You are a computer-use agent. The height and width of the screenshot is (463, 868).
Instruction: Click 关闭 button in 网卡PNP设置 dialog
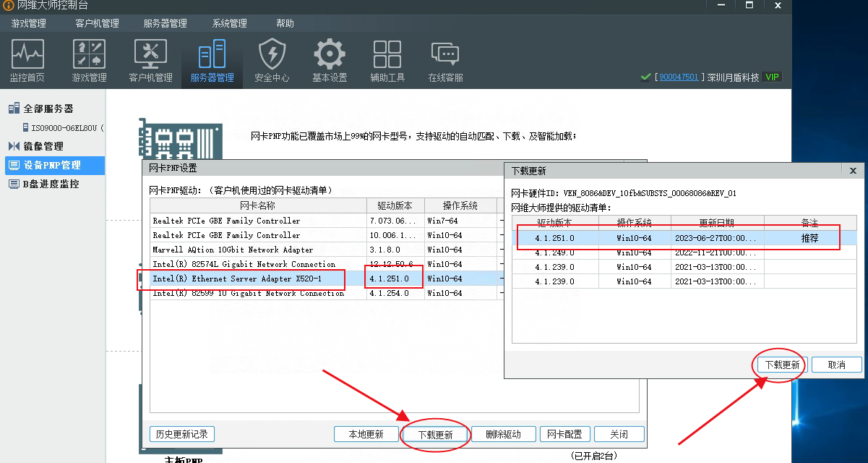[619, 434]
